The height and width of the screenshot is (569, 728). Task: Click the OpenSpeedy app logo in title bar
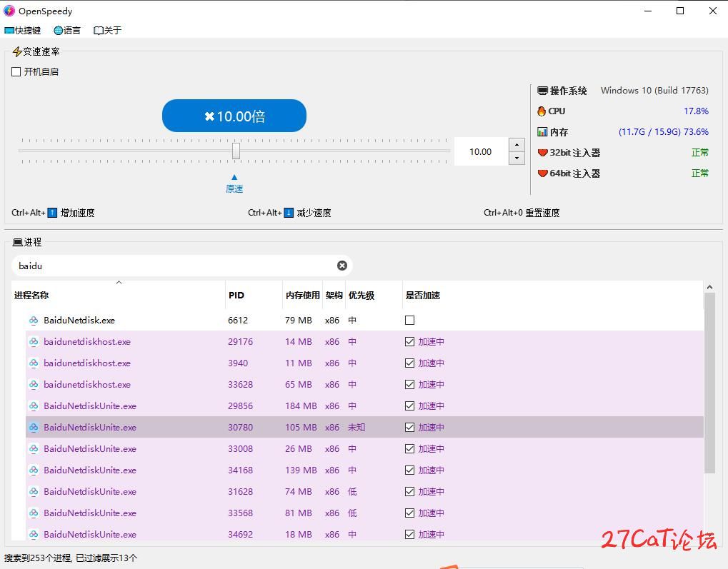[x=9, y=11]
